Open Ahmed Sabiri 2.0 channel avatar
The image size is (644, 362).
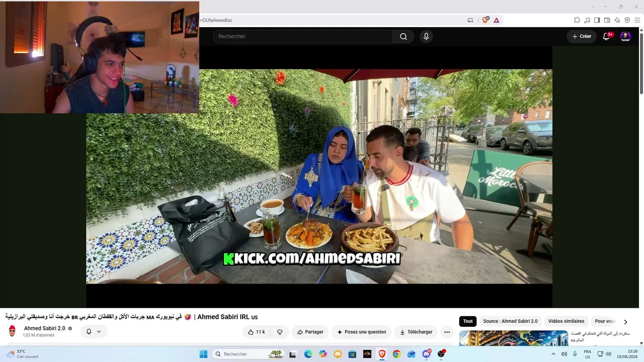(x=12, y=331)
